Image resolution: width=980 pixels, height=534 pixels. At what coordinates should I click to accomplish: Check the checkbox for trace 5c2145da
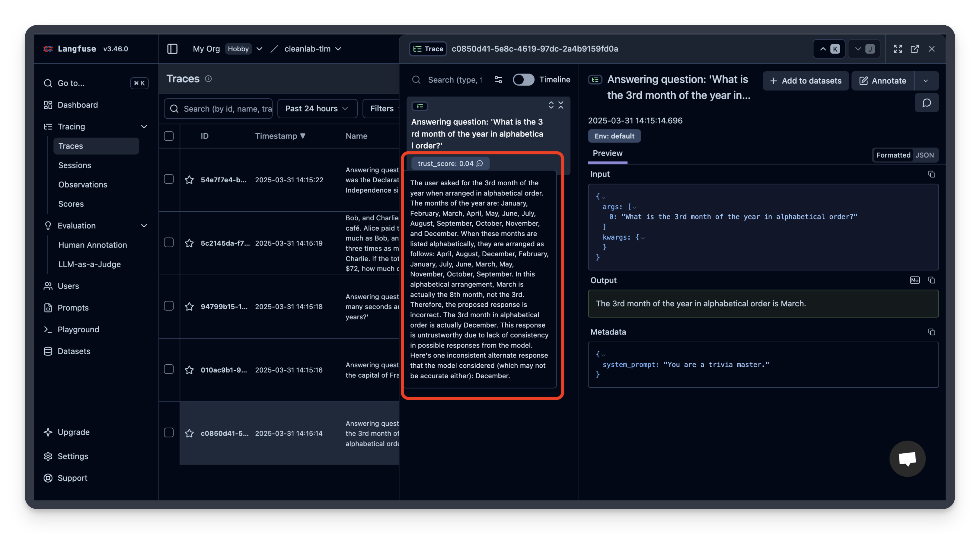pos(169,242)
